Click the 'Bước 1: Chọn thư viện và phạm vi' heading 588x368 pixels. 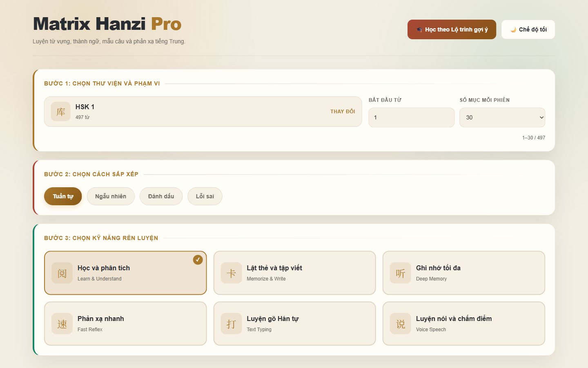pos(102,83)
